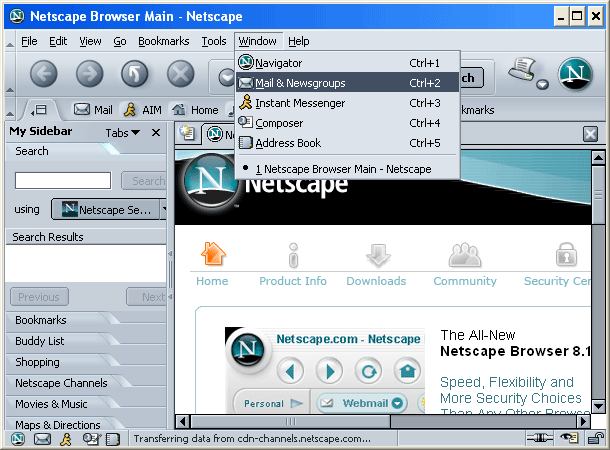Open the sidebar Tabs dropdown
Image resolution: width=610 pixels, height=450 pixels.
(x=123, y=133)
